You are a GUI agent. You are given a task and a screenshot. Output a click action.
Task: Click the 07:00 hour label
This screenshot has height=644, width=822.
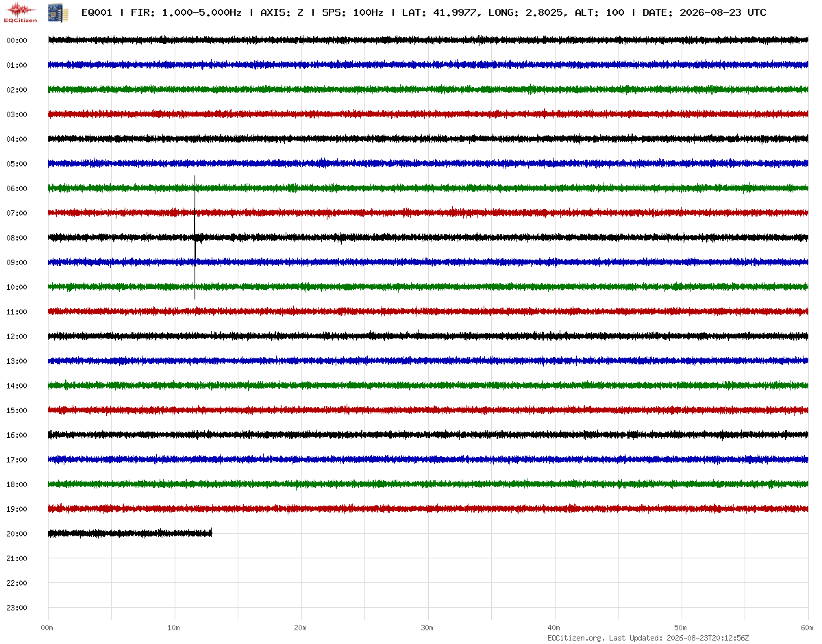(16, 213)
